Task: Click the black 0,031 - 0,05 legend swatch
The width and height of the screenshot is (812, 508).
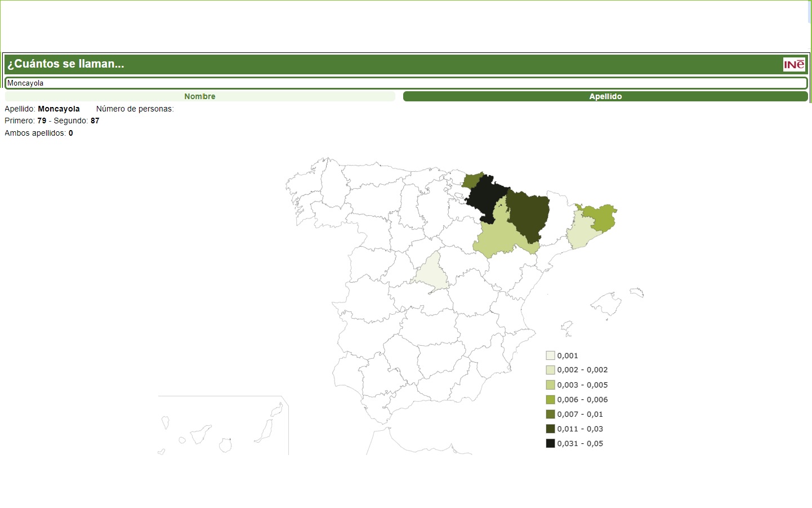Action: click(550, 444)
